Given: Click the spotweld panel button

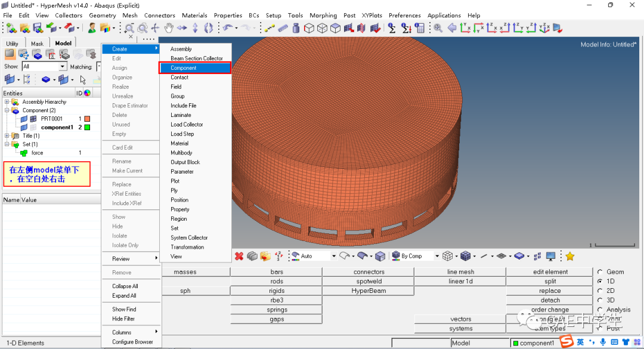Looking at the screenshot, I should pyautogui.click(x=369, y=281).
